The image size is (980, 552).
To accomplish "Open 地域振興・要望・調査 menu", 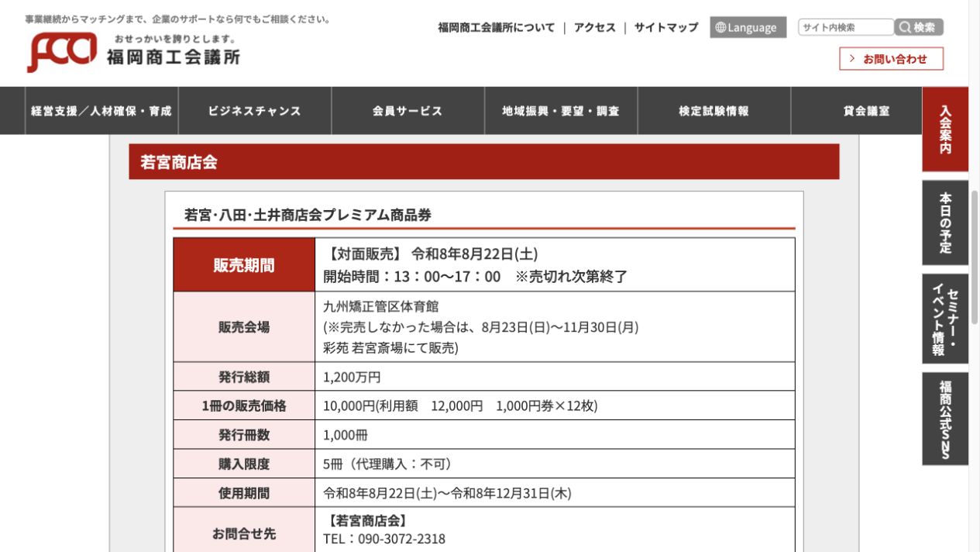I will point(561,111).
